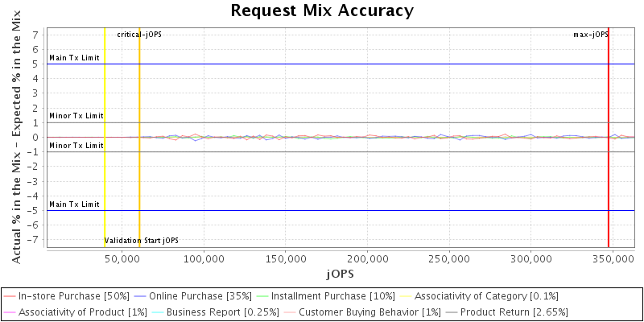The height and width of the screenshot is (322, 644).
Task: Click the upper Main Tx Limit label
Action: click(x=74, y=58)
